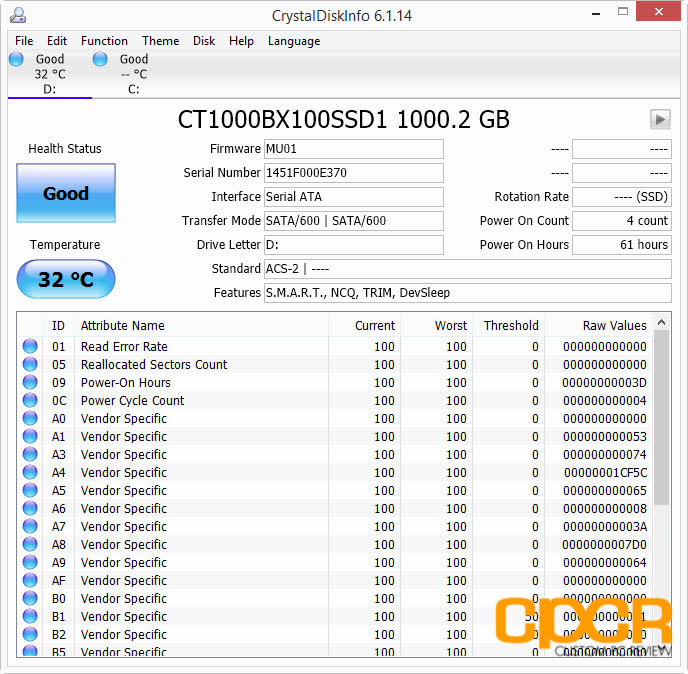
Task: Click the blue status orb for disk D:
Action: (16, 59)
